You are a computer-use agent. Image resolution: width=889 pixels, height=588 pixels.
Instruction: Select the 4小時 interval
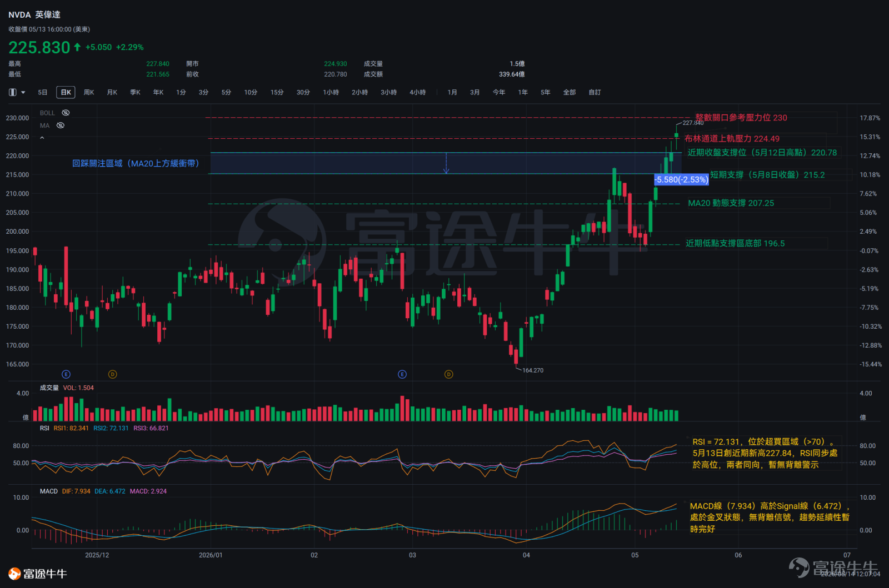coord(418,92)
